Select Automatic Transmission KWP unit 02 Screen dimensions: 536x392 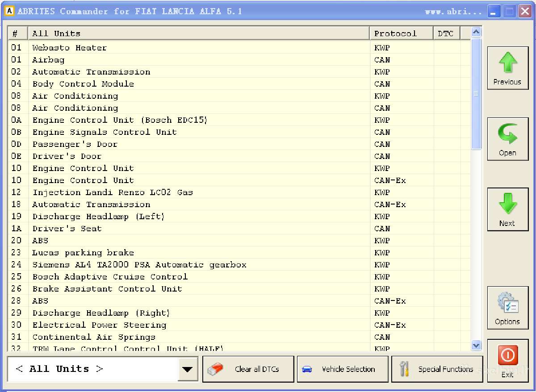coord(239,72)
